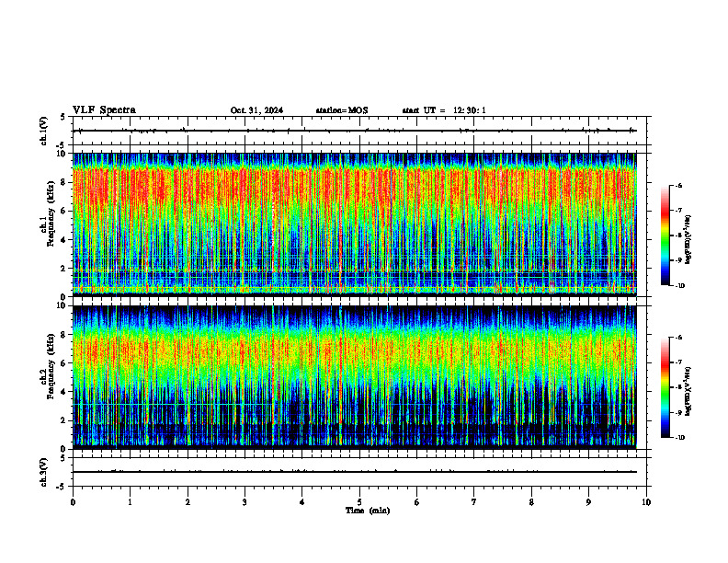Click the "-10" tick on ch.1 color bar
The width and height of the screenshot is (728, 563).
click(679, 286)
